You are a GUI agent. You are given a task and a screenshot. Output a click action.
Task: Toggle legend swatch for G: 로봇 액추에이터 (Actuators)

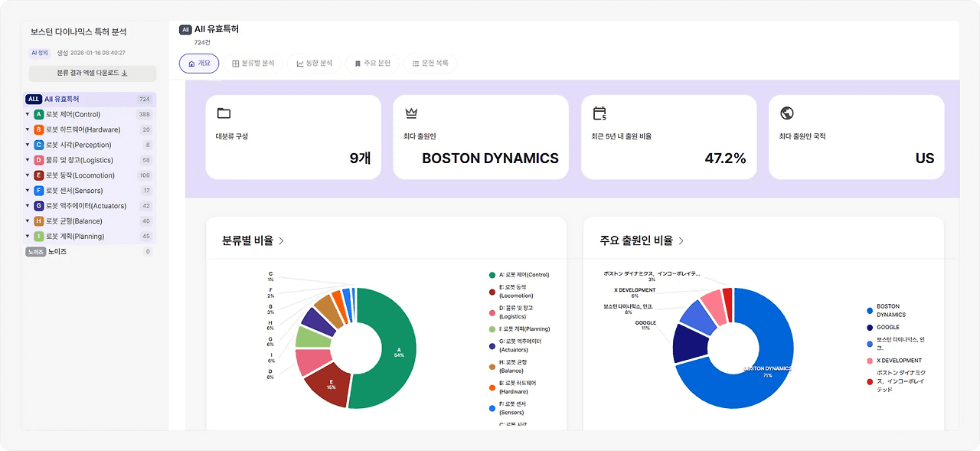[x=492, y=346]
